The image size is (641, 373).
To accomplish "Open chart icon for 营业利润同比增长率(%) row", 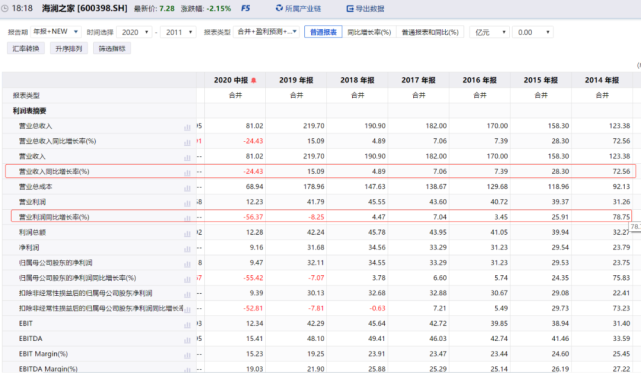I will coord(187,218).
